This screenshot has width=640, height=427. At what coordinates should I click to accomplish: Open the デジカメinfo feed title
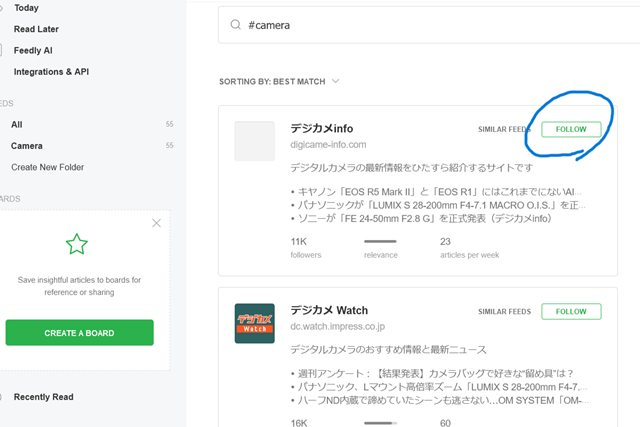tap(322, 129)
